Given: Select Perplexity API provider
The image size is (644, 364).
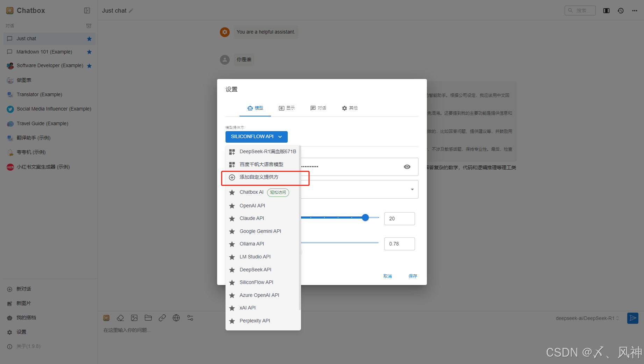Looking at the screenshot, I should [x=263, y=321].
